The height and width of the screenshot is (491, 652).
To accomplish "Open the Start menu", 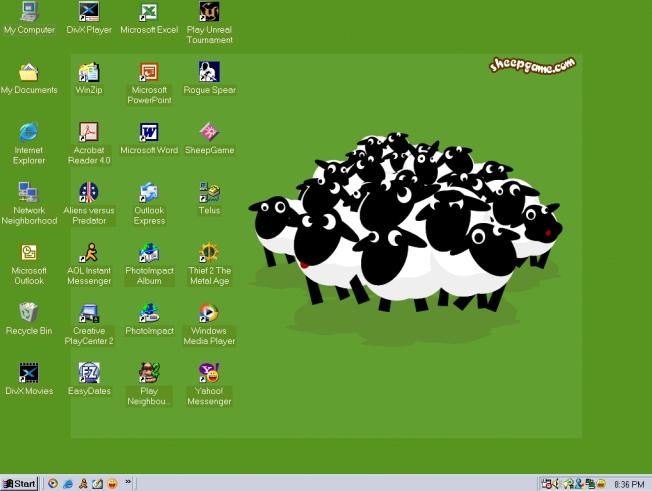I will pos(19,484).
